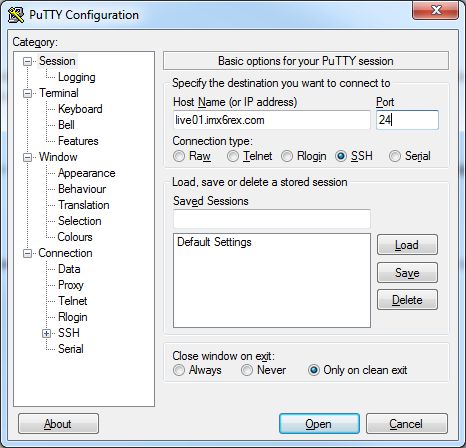Collapse the Connection tree node
Viewport: 466px width, 448px height.
point(27,253)
